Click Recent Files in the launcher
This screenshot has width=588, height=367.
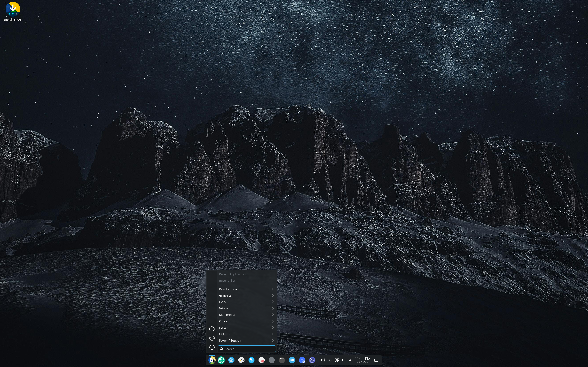click(227, 281)
